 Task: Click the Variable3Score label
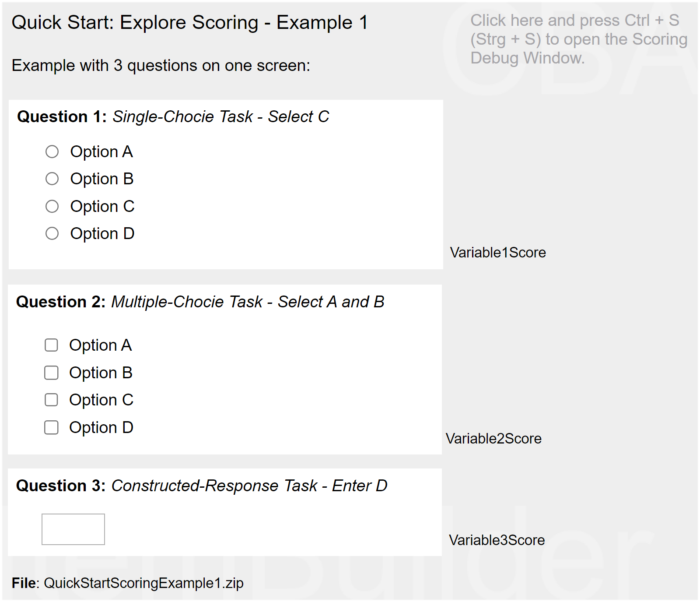[x=497, y=540]
